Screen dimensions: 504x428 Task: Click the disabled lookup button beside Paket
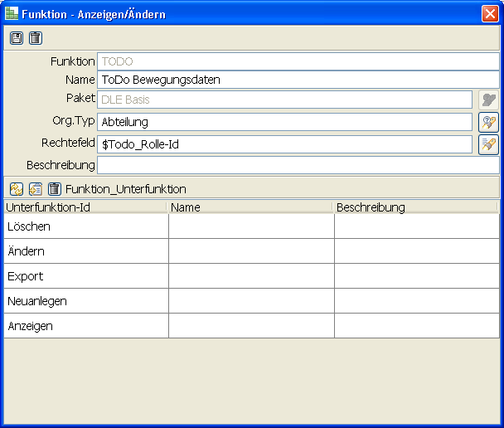pyautogui.click(x=488, y=100)
